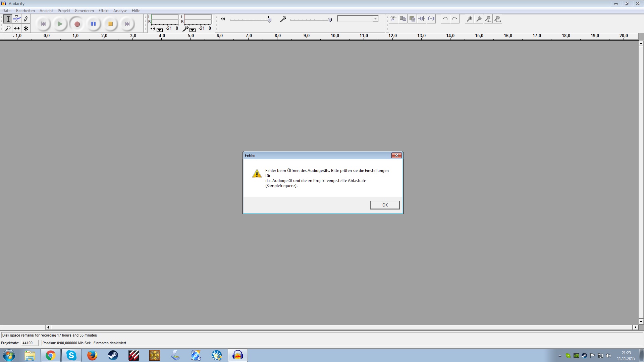Open the output meter dropdown arrow
This screenshot has width=644, height=362.
[160, 29]
